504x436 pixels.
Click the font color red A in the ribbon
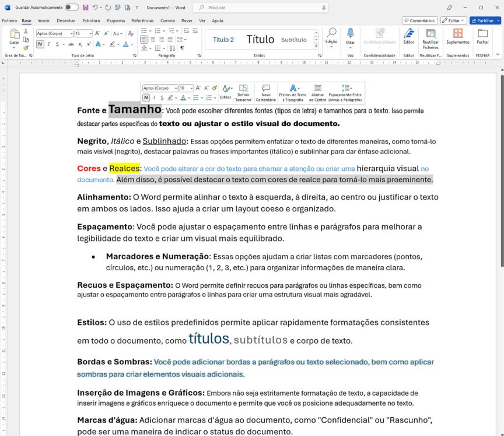click(x=126, y=44)
